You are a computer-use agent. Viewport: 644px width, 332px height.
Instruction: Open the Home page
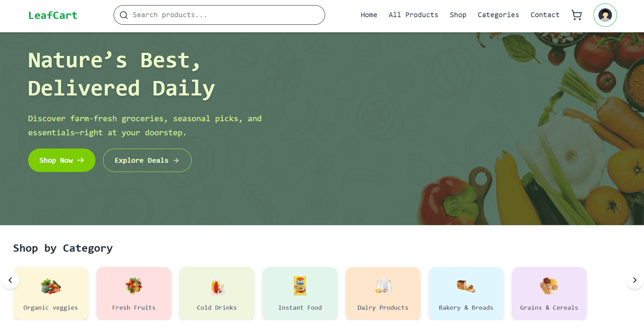click(x=369, y=15)
